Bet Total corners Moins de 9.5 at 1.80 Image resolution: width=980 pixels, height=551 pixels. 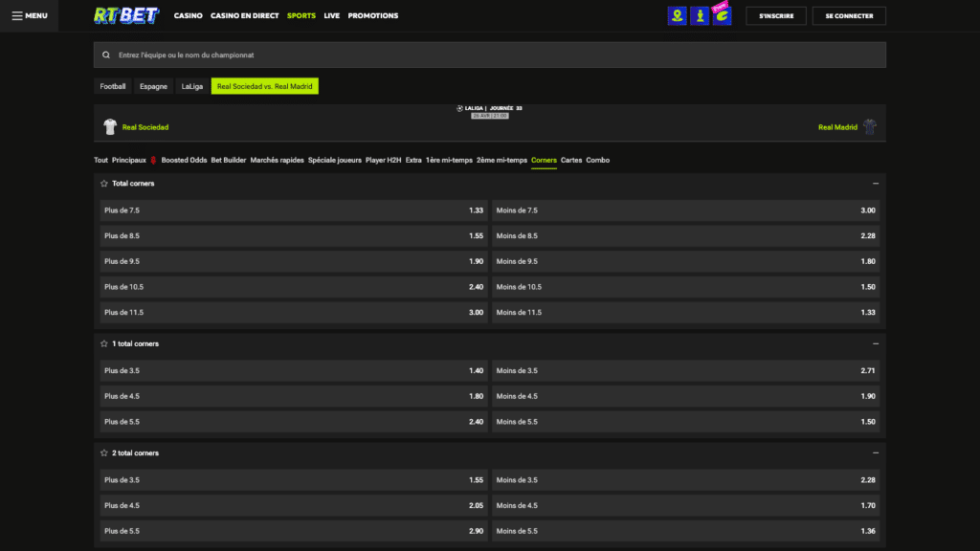[x=685, y=262]
